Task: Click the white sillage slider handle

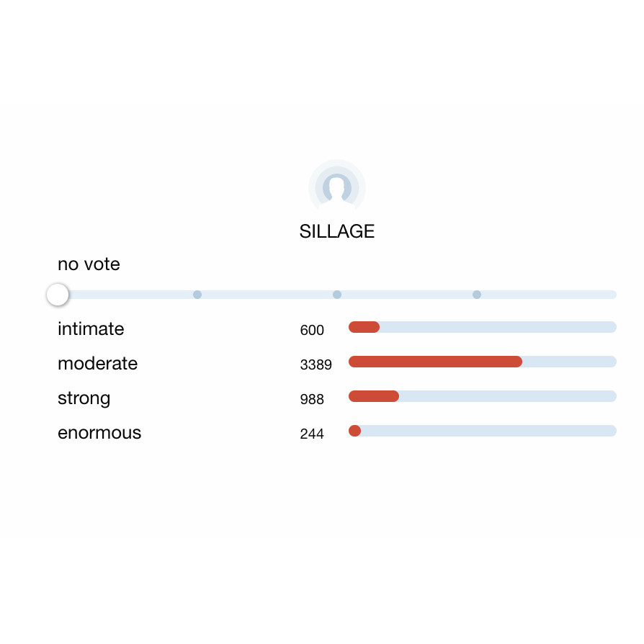Action: pyautogui.click(x=58, y=295)
